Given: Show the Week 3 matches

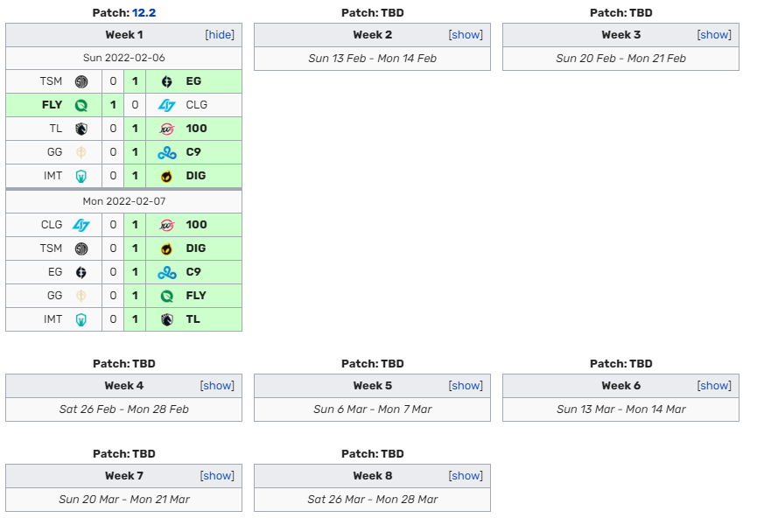Looking at the screenshot, I should [714, 35].
